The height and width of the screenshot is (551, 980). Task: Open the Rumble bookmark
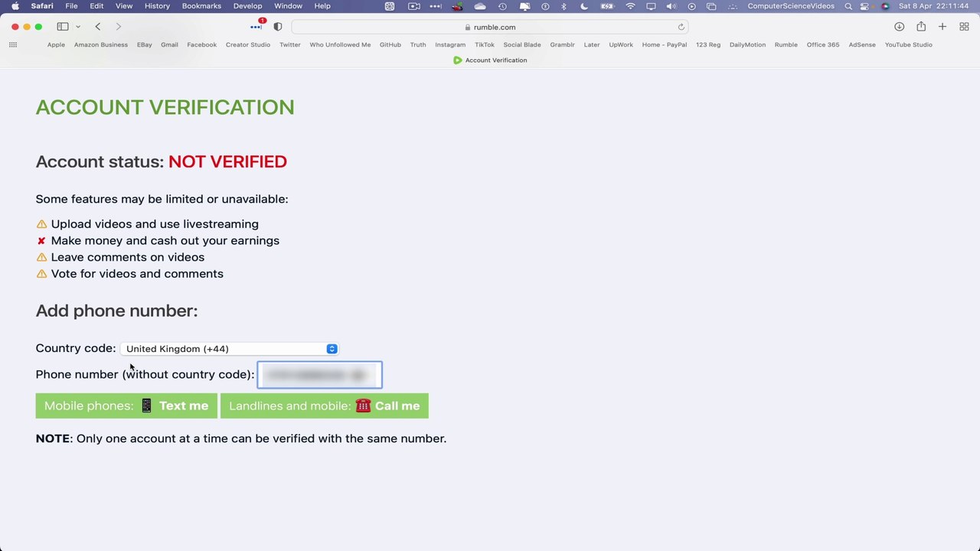[x=786, y=44]
